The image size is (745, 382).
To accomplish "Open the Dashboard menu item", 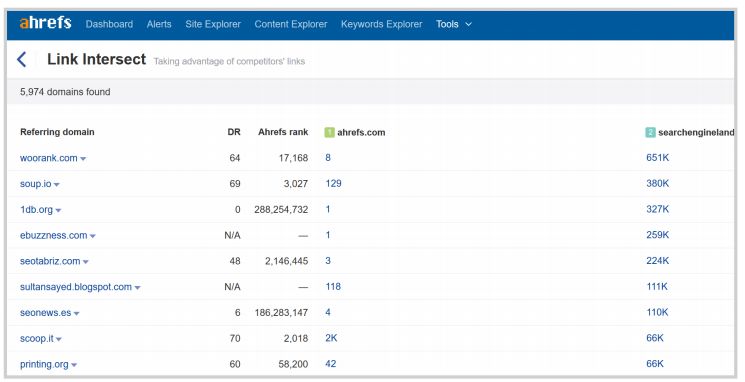I will pos(109,24).
